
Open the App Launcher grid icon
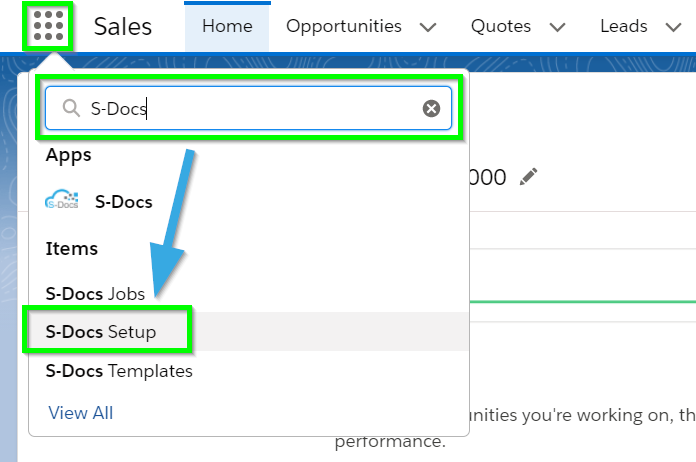click(48, 26)
